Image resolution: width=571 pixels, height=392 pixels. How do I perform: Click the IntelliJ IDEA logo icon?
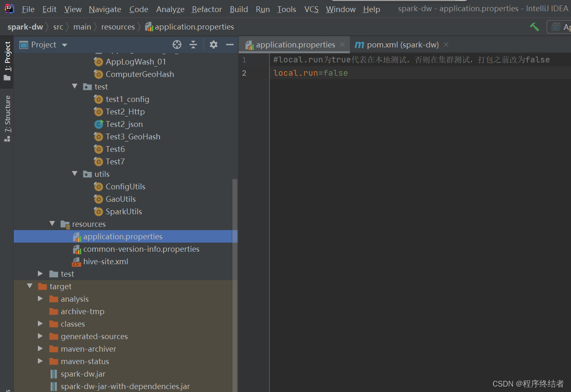click(x=9, y=9)
